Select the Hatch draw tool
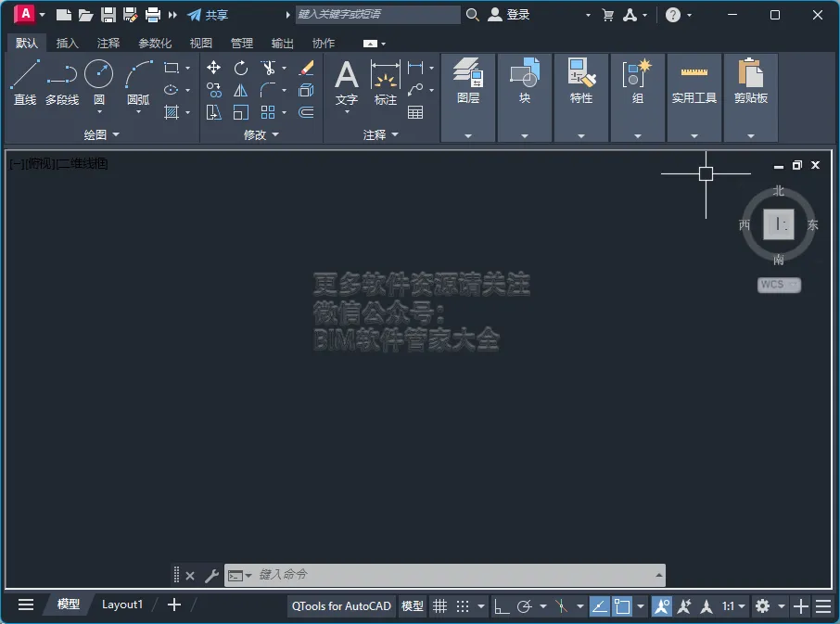Screen dimensions: 840x624 pyautogui.click(x=172, y=112)
